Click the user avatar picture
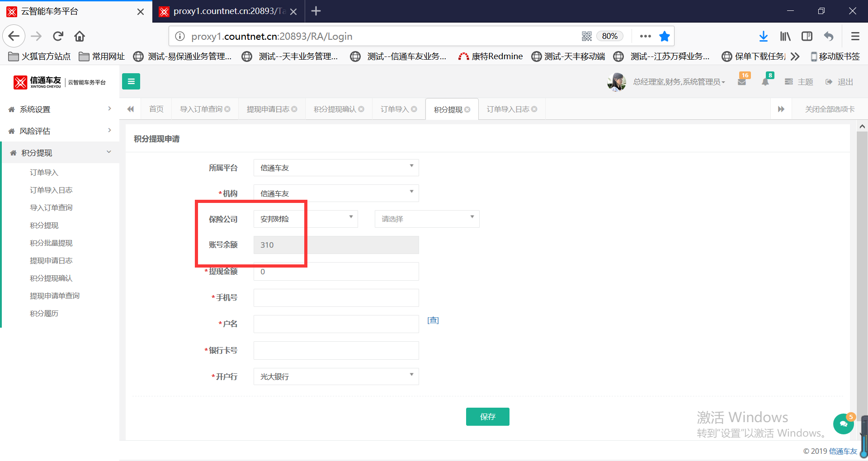The image size is (868, 461). coord(617,82)
